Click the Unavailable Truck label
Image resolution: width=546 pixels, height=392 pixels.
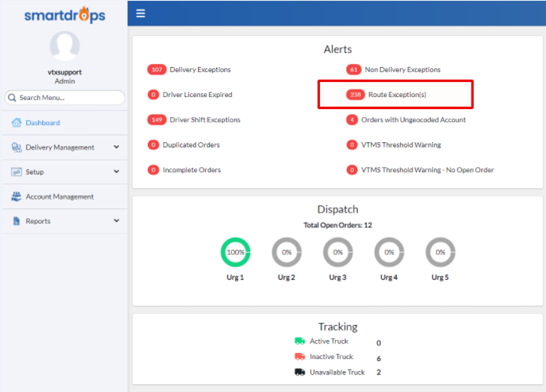coord(337,372)
